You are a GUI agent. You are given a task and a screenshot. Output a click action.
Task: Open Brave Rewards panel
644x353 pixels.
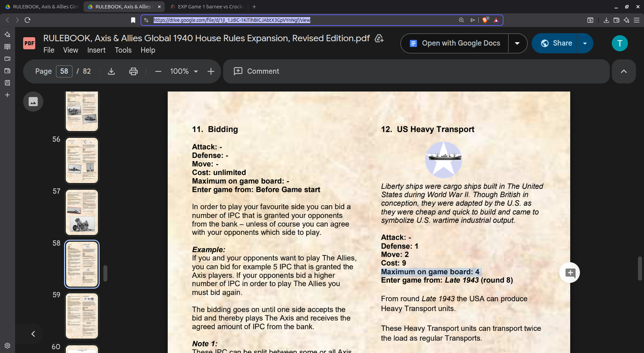click(497, 20)
